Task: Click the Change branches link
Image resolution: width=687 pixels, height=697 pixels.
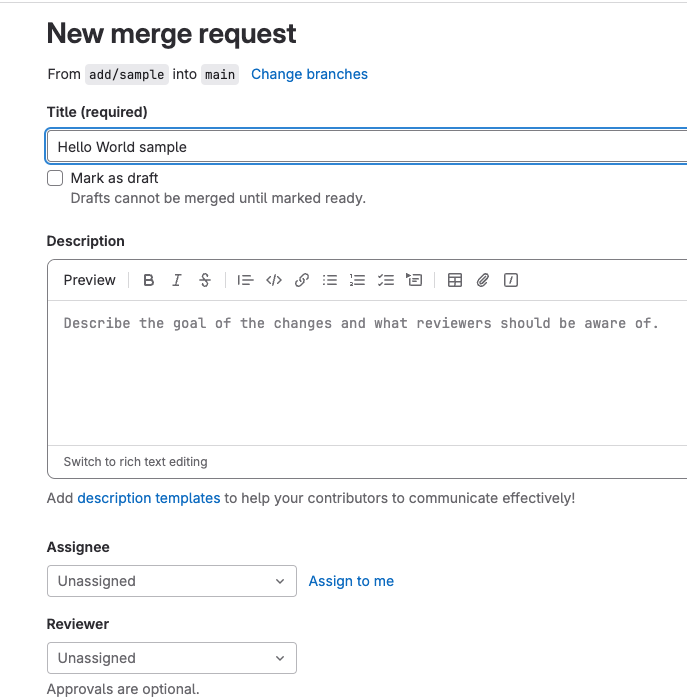Action: coord(309,74)
